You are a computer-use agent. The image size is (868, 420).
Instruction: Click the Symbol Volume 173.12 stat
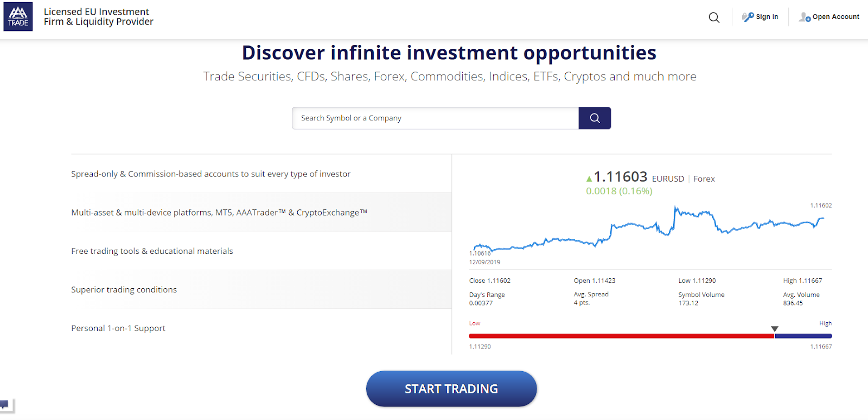(701, 299)
